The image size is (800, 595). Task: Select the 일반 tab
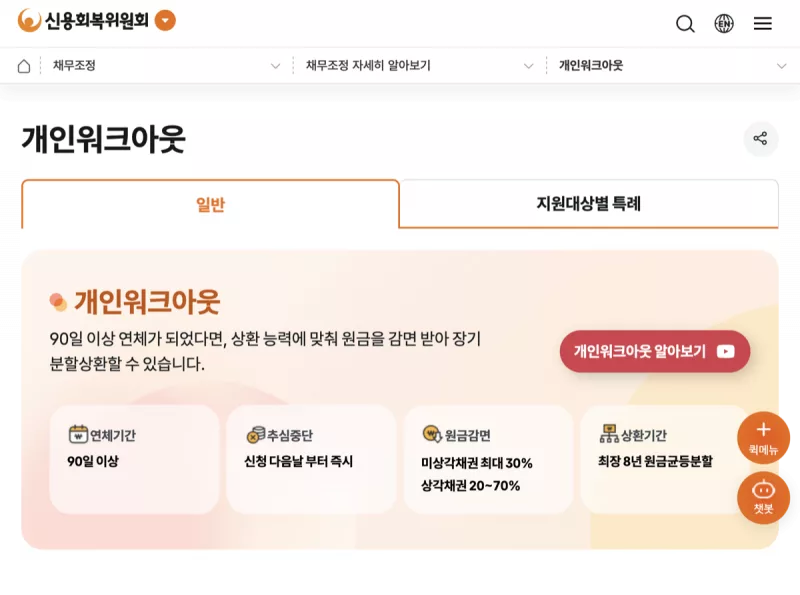coord(210,204)
